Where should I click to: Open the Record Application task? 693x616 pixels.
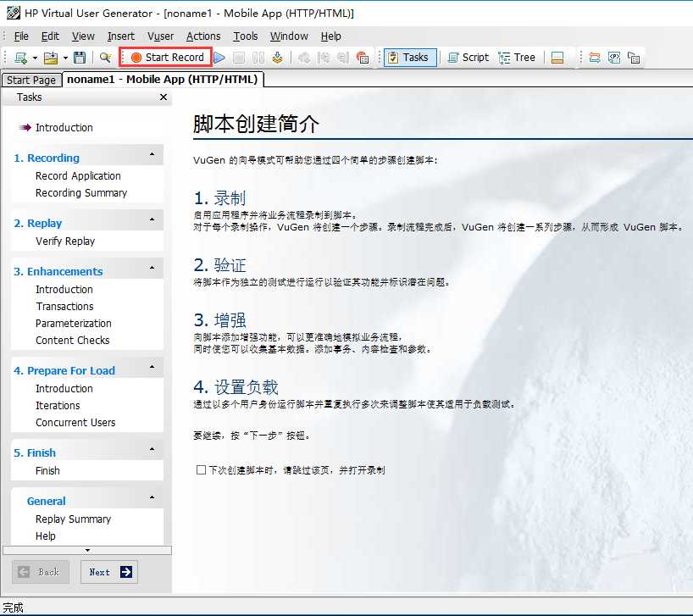(x=78, y=176)
